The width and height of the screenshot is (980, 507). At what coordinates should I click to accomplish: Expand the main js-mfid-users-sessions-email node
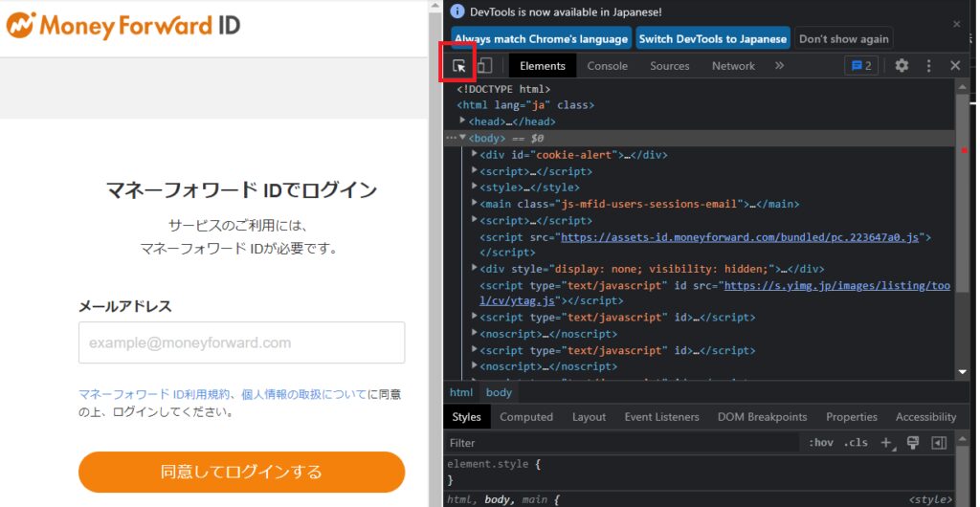(475, 204)
